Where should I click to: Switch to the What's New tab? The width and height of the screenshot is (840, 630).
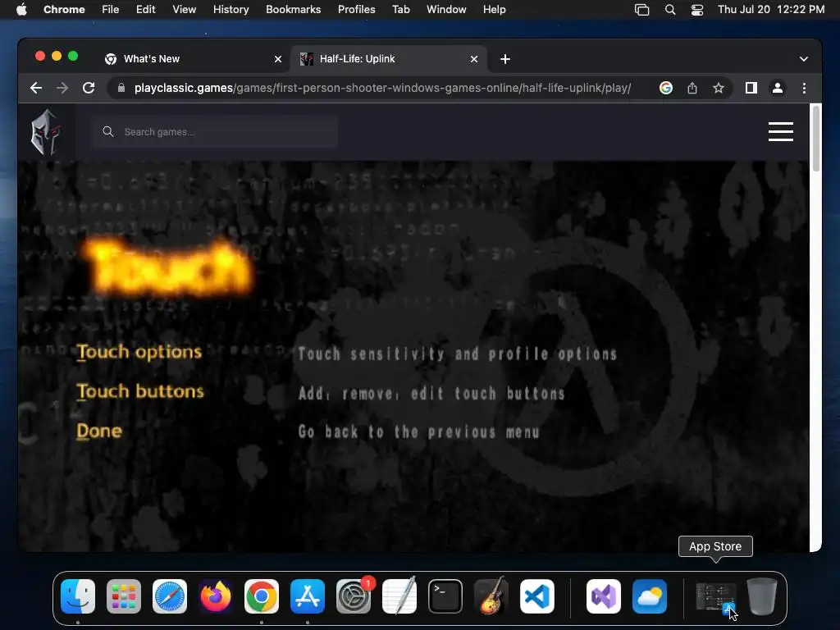point(193,59)
